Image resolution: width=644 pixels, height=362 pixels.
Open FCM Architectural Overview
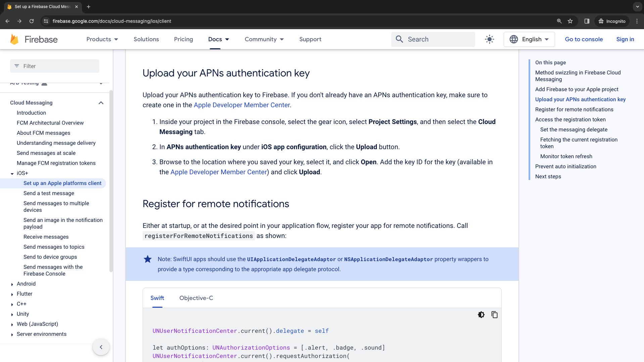click(x=50, y=123)
